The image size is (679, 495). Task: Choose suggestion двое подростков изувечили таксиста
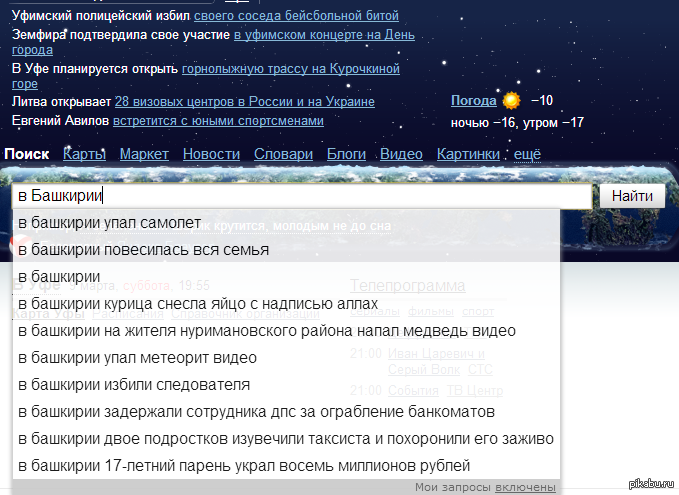pyautogui.click(x=286, y=438)
